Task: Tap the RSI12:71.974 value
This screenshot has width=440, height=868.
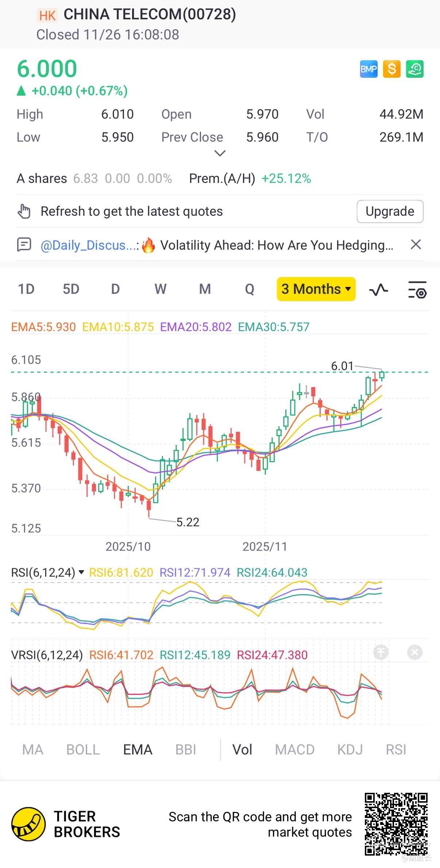Action: pos(195,572)
